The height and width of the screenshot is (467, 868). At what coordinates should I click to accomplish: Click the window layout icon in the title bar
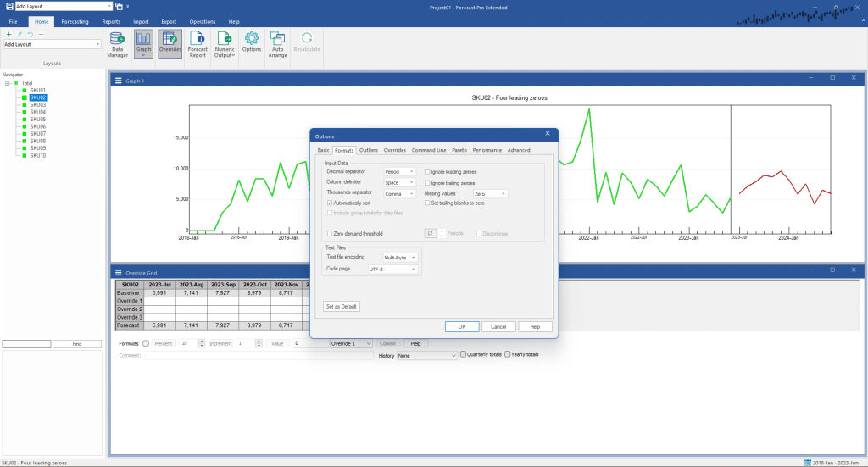click(119, 7)
